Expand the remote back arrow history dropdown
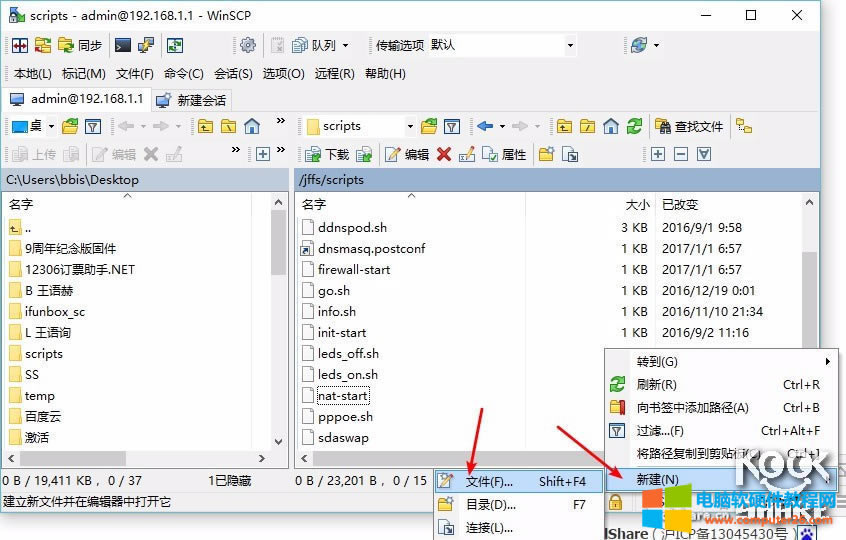The image size is (846, 540). 502,127
